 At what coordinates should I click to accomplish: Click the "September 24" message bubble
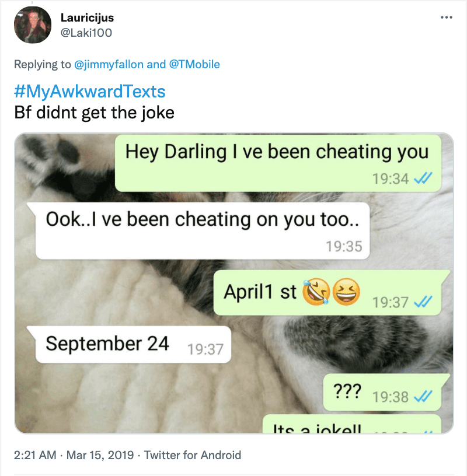131,345
